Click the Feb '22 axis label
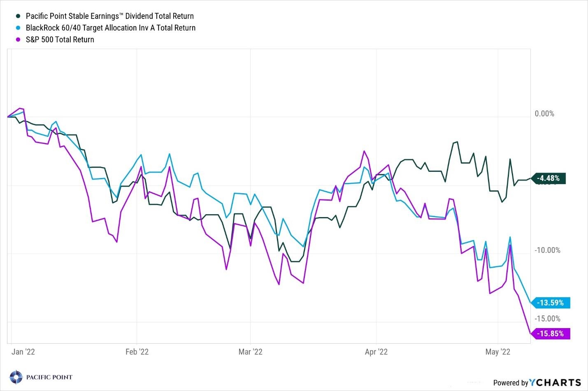588x391 pixels. 137,352
